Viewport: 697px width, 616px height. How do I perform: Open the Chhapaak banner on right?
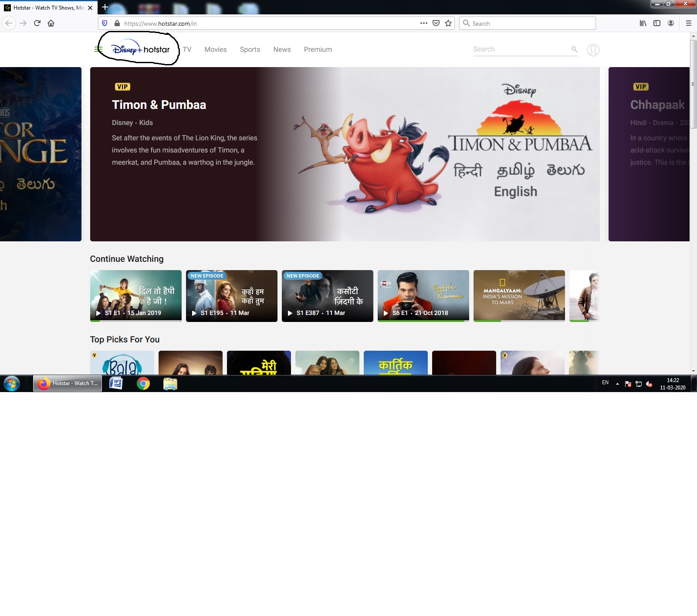tap(649, 154)
